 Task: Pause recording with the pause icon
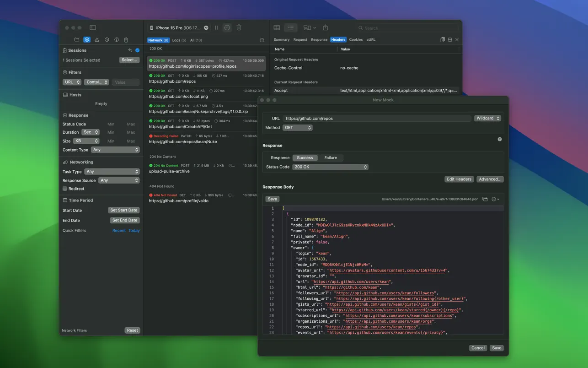click(217, 27)
